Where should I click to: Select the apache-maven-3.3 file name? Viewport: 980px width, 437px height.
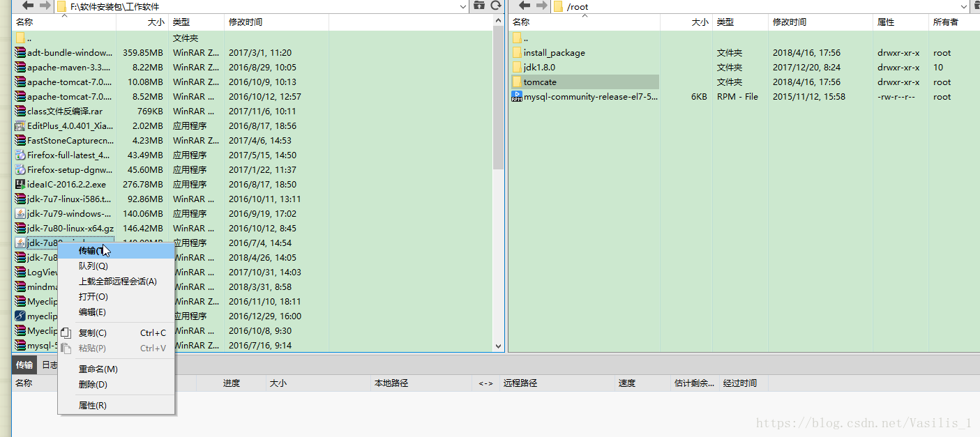(x=69, y=68)
